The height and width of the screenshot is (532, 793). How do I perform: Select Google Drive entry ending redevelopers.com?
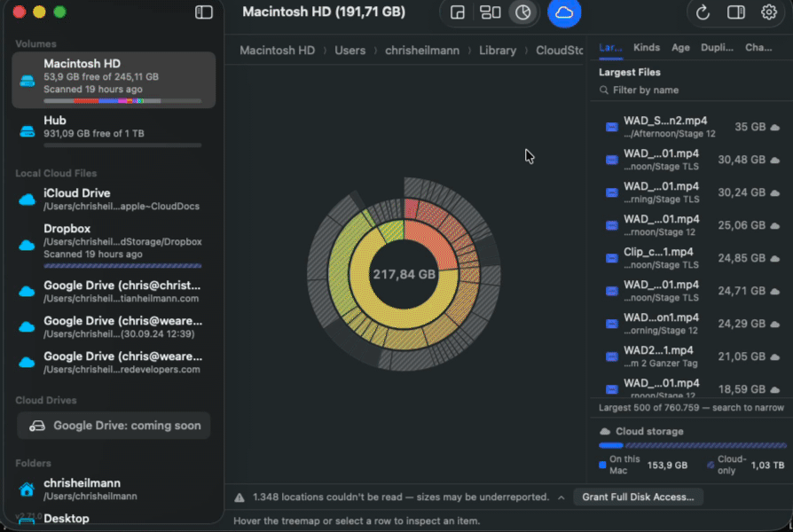click(114, 362)
